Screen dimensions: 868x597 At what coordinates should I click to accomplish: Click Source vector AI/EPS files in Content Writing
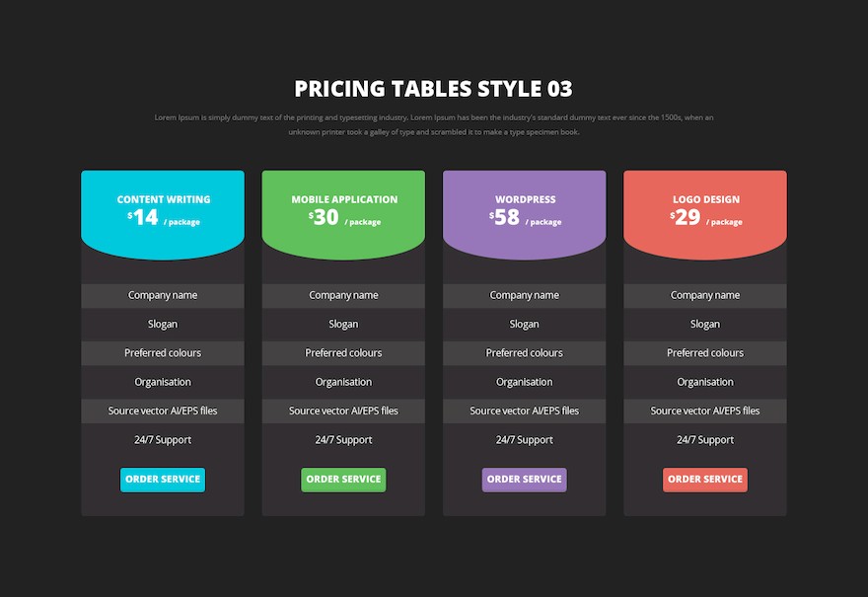(163, 410)
